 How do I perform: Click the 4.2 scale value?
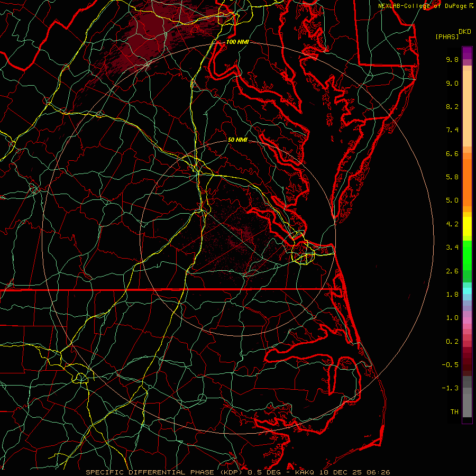pyautogui.click(x=452, y=224)
